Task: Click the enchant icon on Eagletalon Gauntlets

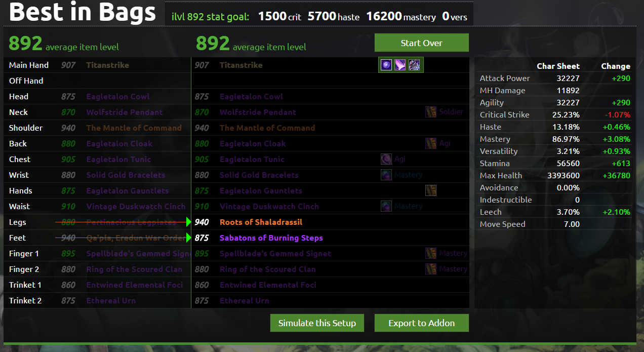Action: [x=431, y=190]
